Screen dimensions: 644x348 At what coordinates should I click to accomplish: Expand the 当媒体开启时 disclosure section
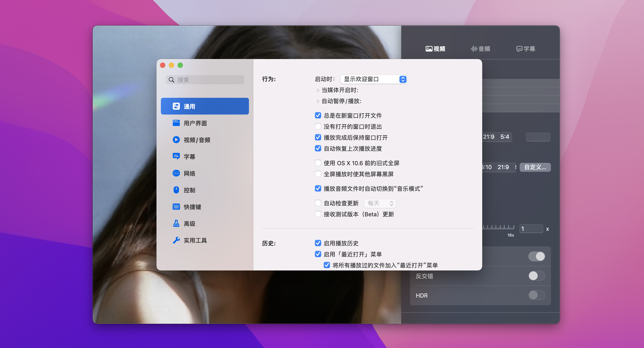[x=318, y=90]
